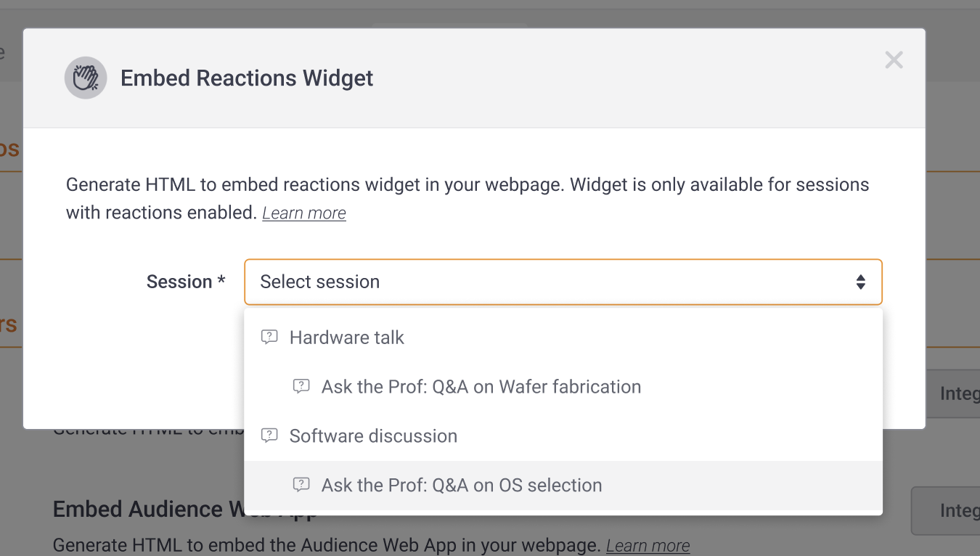This screenshot has width=980, height=556.
Task: Select Ask the Prof: Q&A on Wafer fabrication
Action: (481, 387)
